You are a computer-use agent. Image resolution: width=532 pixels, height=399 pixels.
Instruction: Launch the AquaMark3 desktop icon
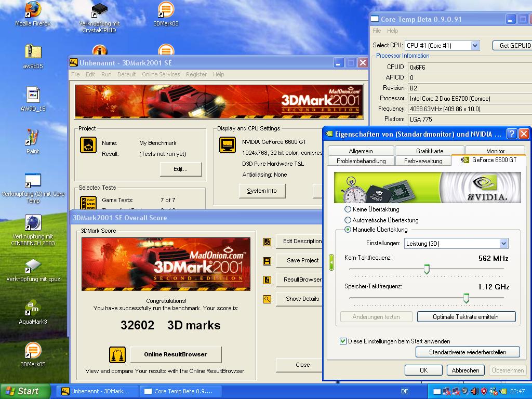click(33, 308)
